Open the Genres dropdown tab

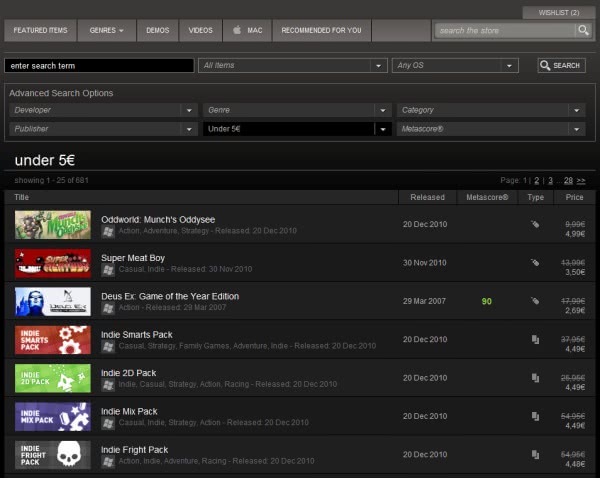point(106,30)
